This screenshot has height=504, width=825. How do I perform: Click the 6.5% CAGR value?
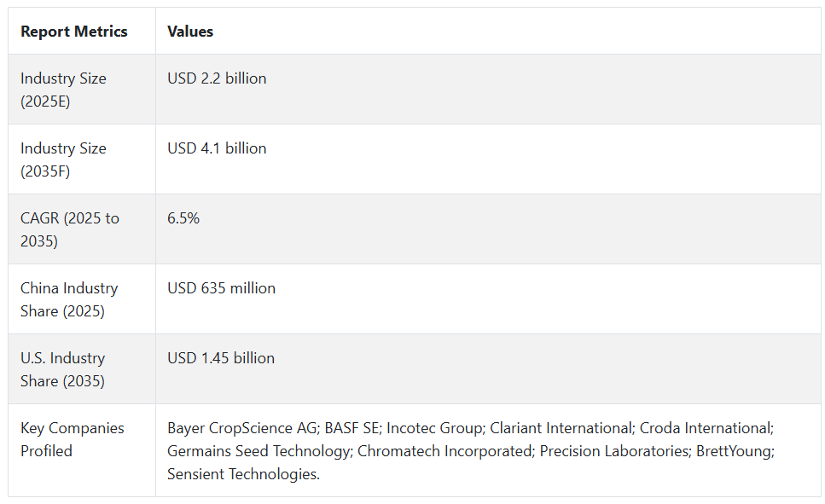click(x=183, y=218)
